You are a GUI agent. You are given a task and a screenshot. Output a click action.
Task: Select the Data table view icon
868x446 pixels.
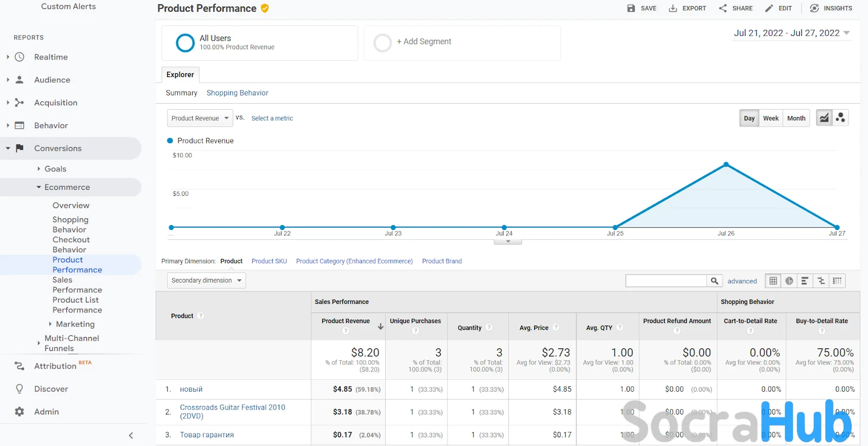pyautogui.click(x=773, y=281)
